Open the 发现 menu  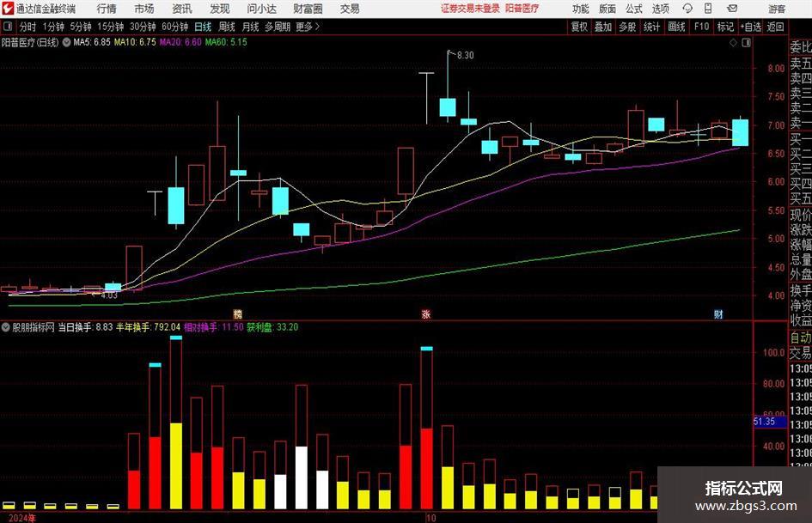click(220, 9)
